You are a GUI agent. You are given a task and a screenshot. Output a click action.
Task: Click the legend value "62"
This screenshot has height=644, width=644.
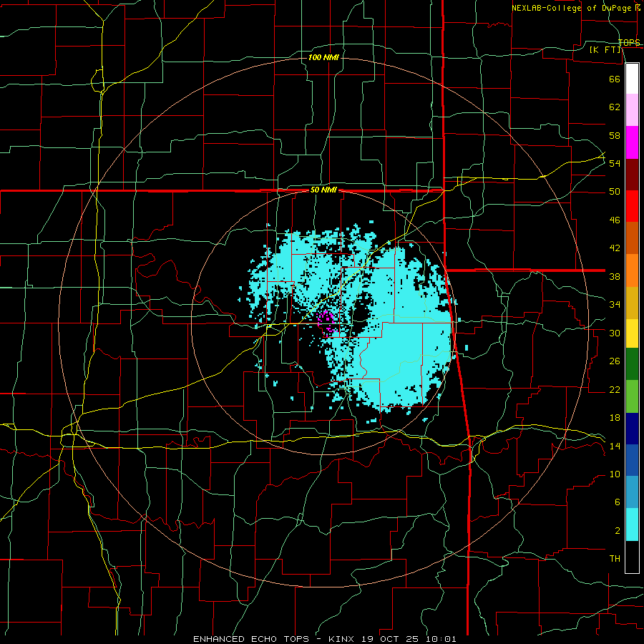(x=615, y=107)
